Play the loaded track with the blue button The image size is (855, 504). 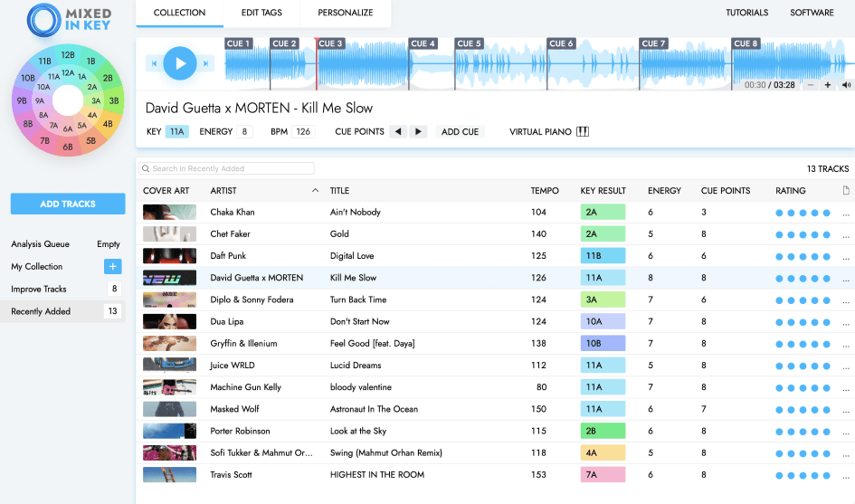tap(180, 63)
